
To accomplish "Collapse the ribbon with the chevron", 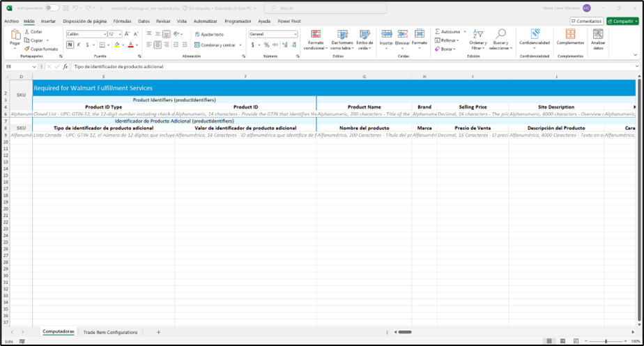I will pos(636,55).
